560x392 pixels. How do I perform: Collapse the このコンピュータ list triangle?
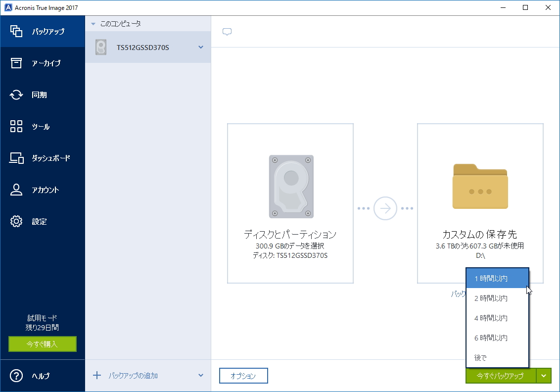click(x=93, y=24)
